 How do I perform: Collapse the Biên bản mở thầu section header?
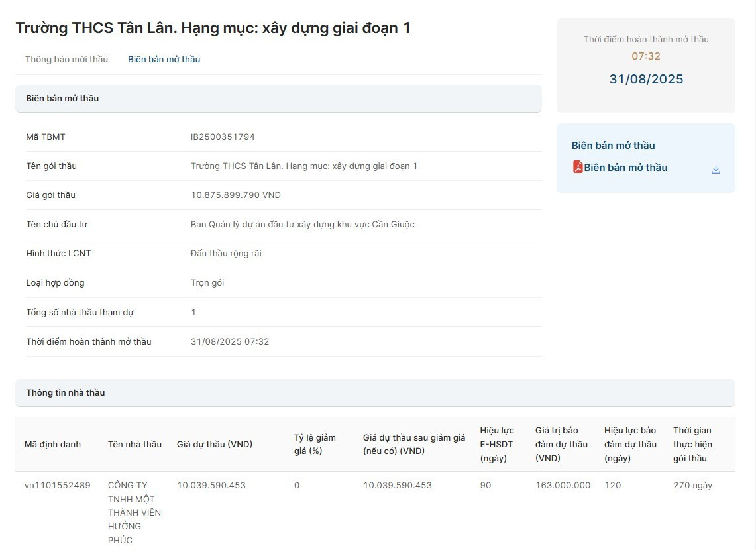[278, 99]
